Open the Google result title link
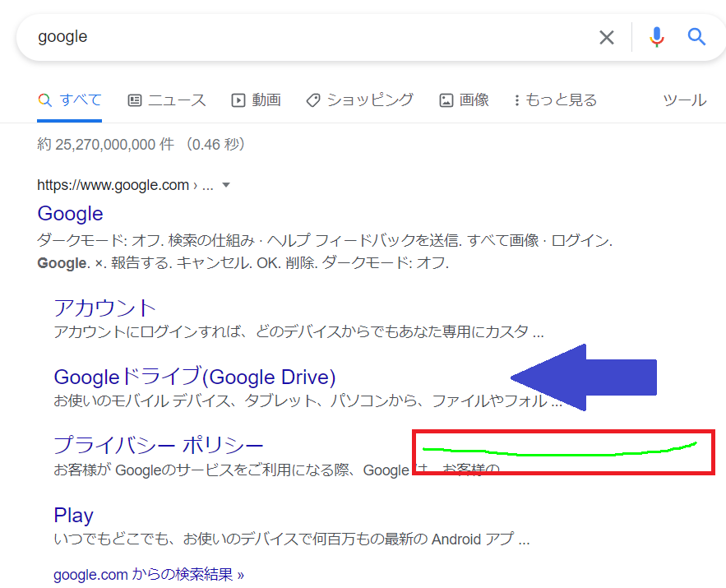Image resolution: width=726 pixels, height=588 pixels. (x=71, y=214)
